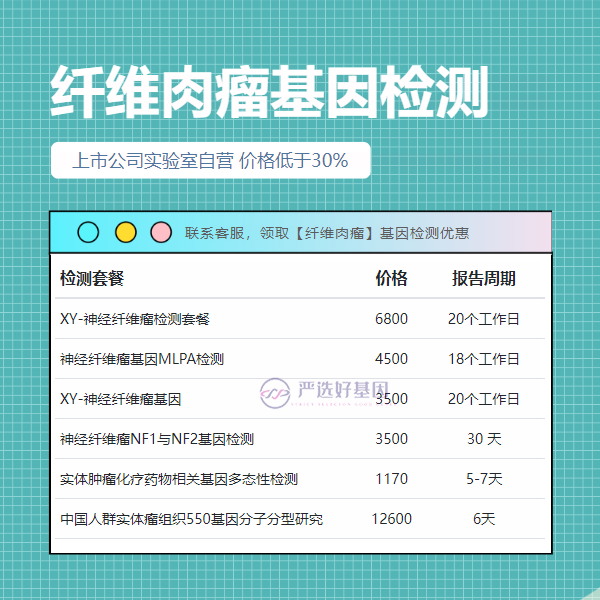Click 20个工作日 in the XY-神经纤维瘤检测套餐 row
Screen dimensions: 600x600
coord(484,319)
